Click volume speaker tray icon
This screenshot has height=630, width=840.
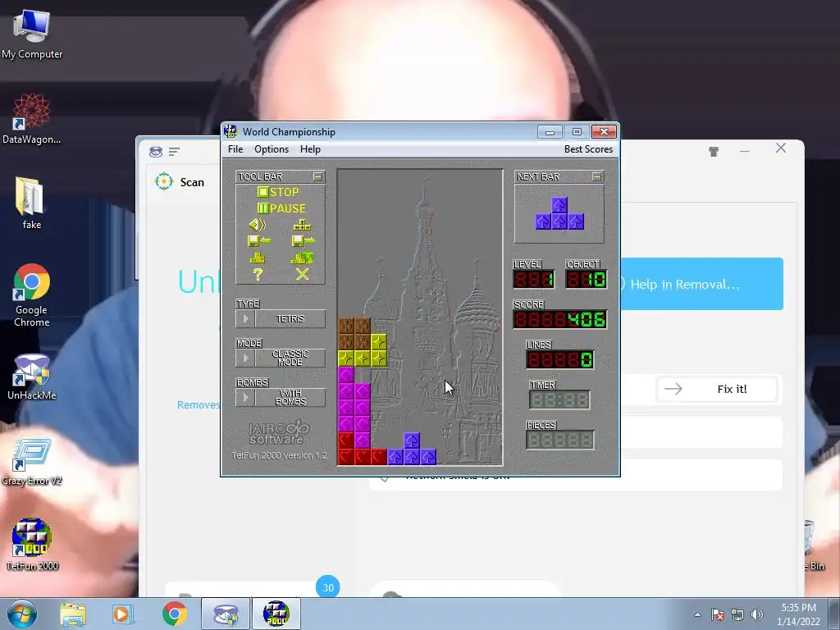pyautogui.click(x=757, y=614)
